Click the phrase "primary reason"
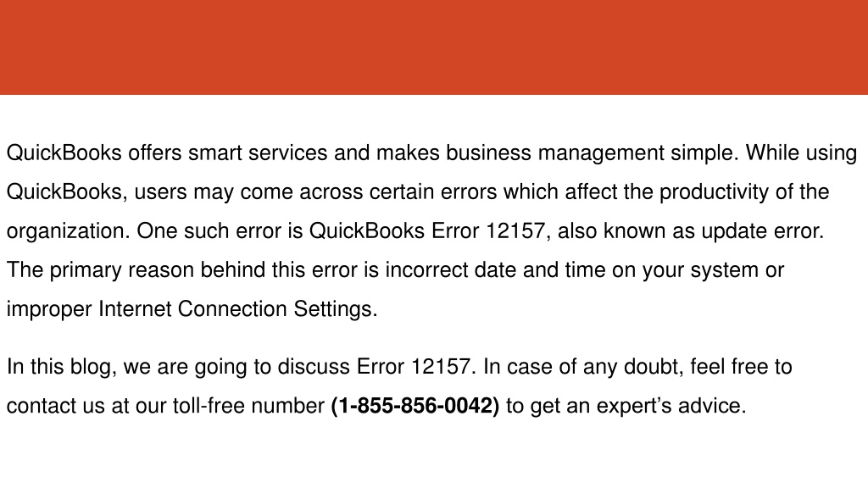The height and width of the screenshot is (488, 868). tap(121, 270)
